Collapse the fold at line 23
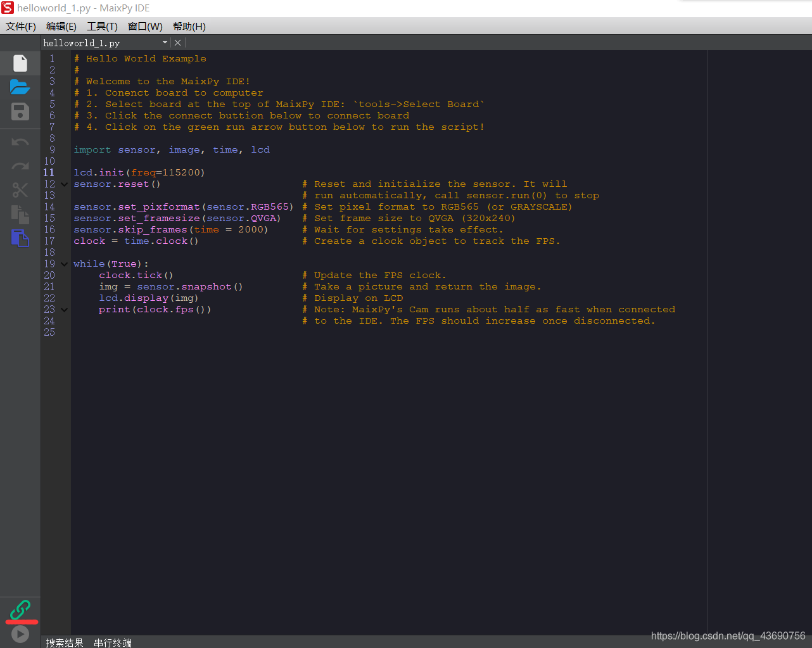 (x=64, y=310)
